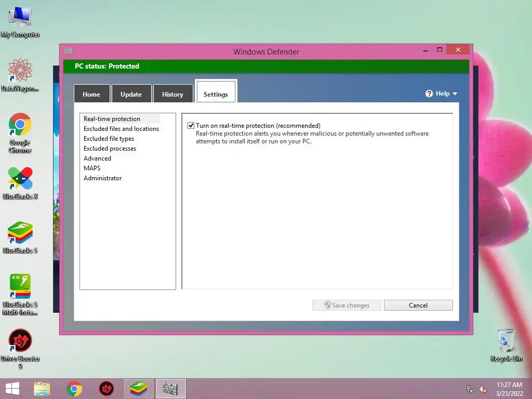Click the network icon in system tray

click(470, 389)
